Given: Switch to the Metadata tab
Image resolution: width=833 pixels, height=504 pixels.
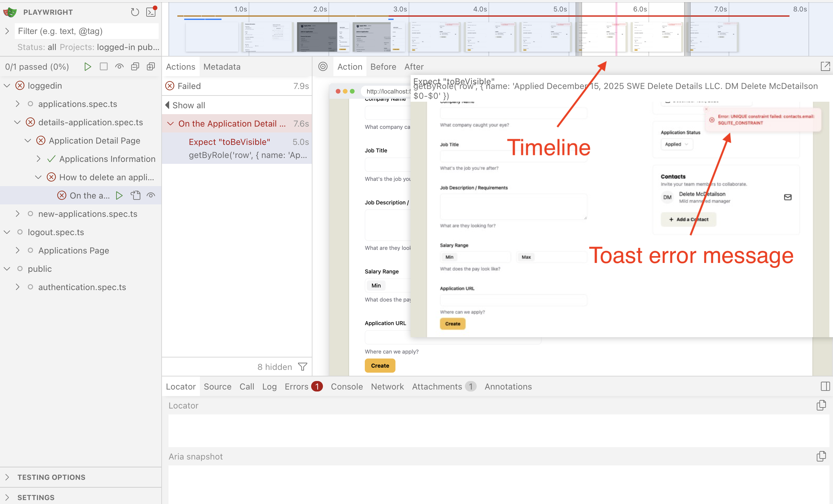Looking at the screenshot, I should click(222, 67).
